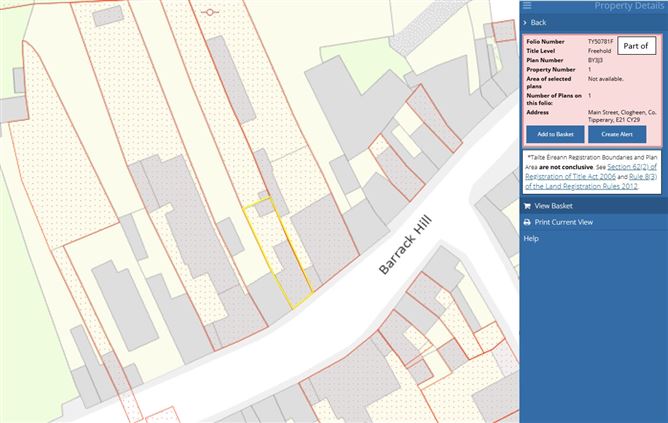668x423 pixels.
Task: Click the yellow highlighted property plot
Action: pos(278,253)
